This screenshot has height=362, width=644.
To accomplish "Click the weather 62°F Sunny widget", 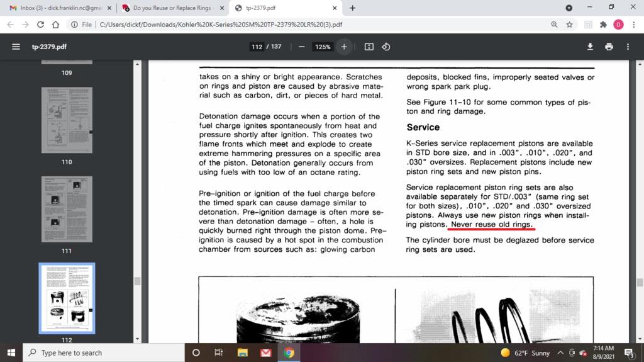I will pos(525,353).
